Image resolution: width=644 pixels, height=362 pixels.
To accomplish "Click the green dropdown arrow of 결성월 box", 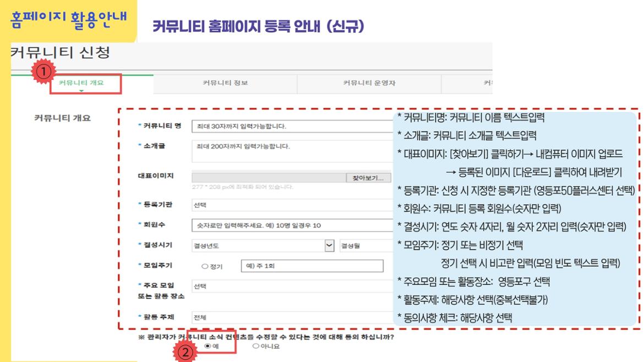I will pos(329,245).
